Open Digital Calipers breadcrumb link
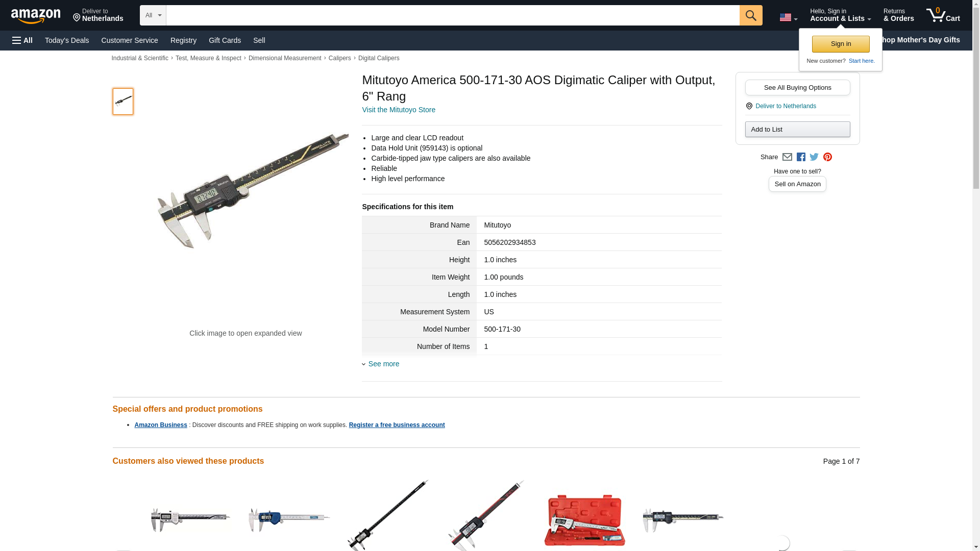This screenshot has height=551, width=980. [379, 58]
